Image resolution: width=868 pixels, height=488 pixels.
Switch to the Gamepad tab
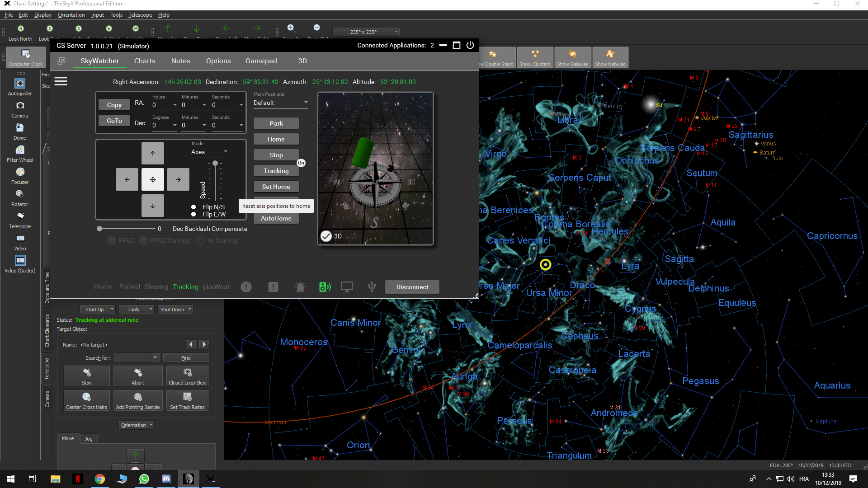[x=261, y=61]
